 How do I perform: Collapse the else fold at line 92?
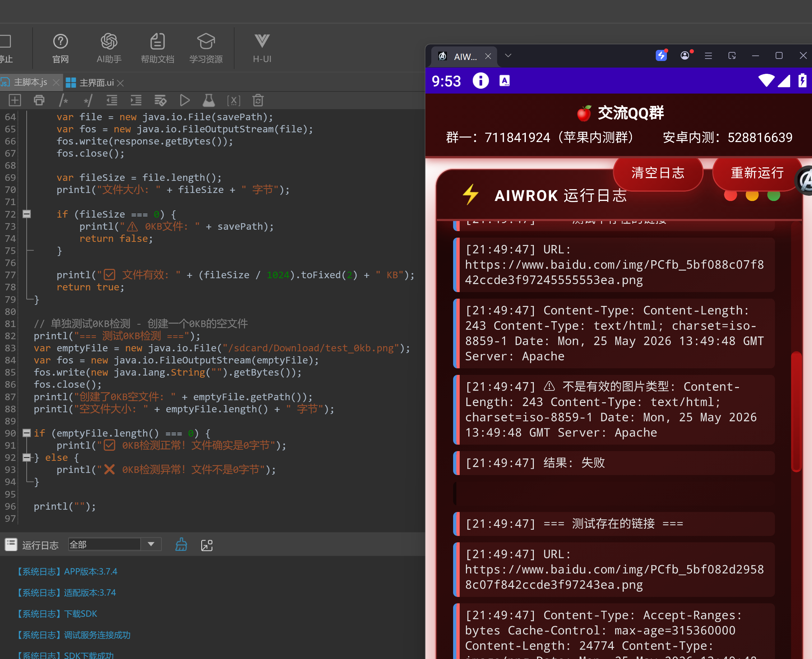[x=27, y=457]
